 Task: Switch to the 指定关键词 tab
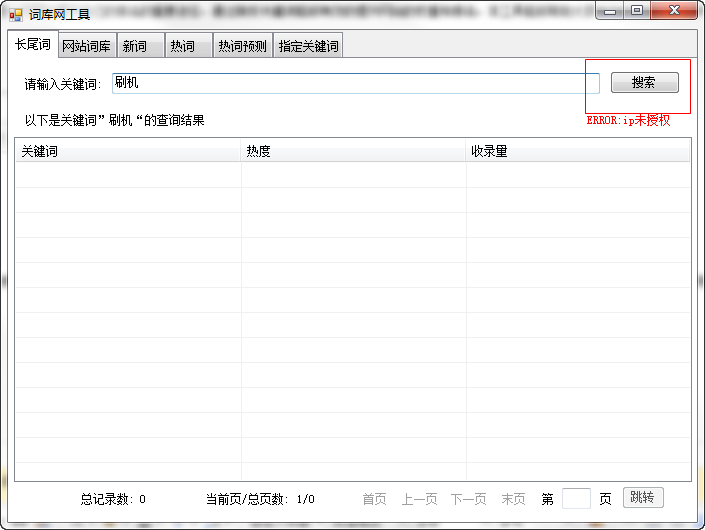(x=308, y=45)
